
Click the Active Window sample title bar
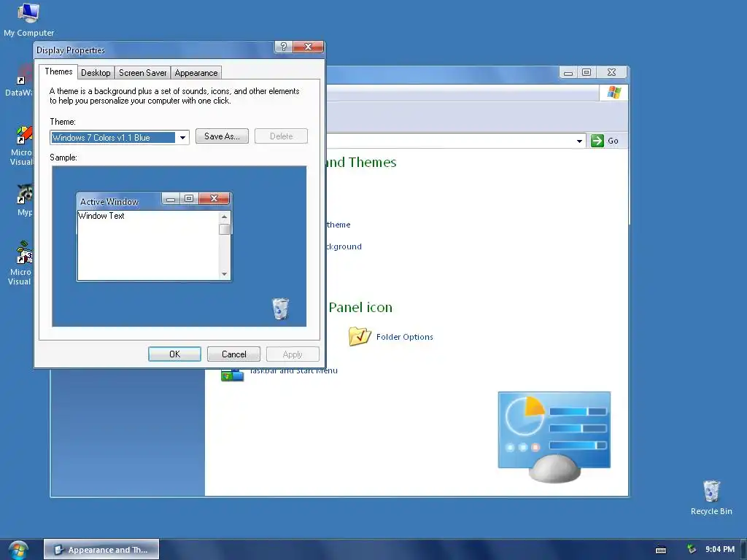pos(119,201)
